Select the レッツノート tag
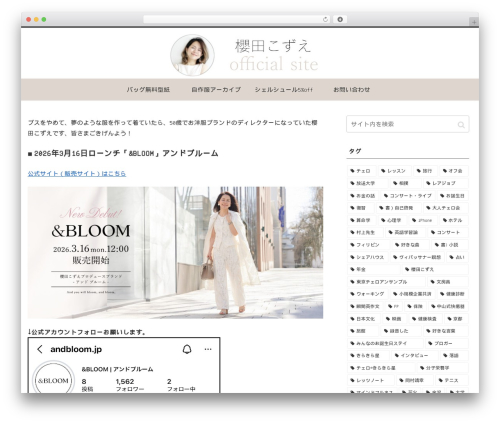Screen dimensions: 500x423 point(370,380)
